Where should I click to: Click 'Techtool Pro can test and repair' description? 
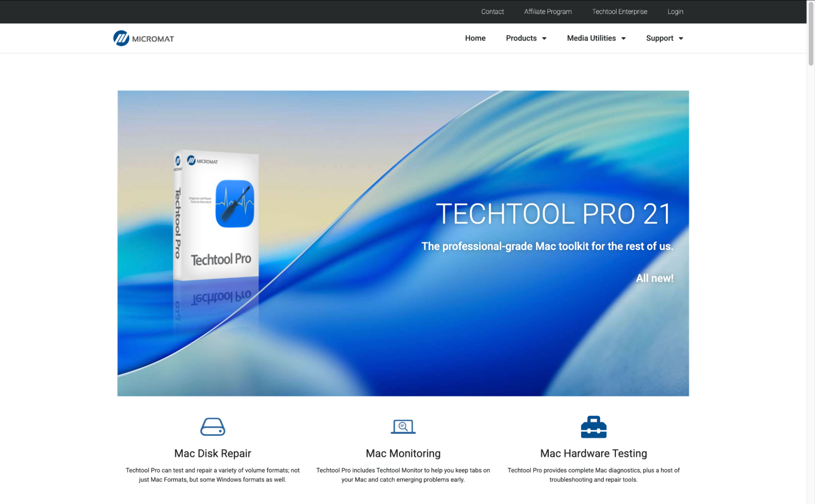coord(212,475)
